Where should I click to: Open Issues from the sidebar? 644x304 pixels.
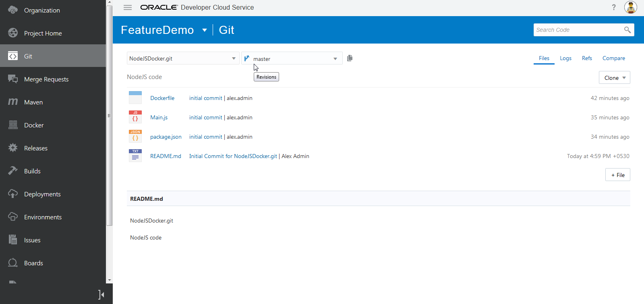pyautogui.click(x=32, y=240)
